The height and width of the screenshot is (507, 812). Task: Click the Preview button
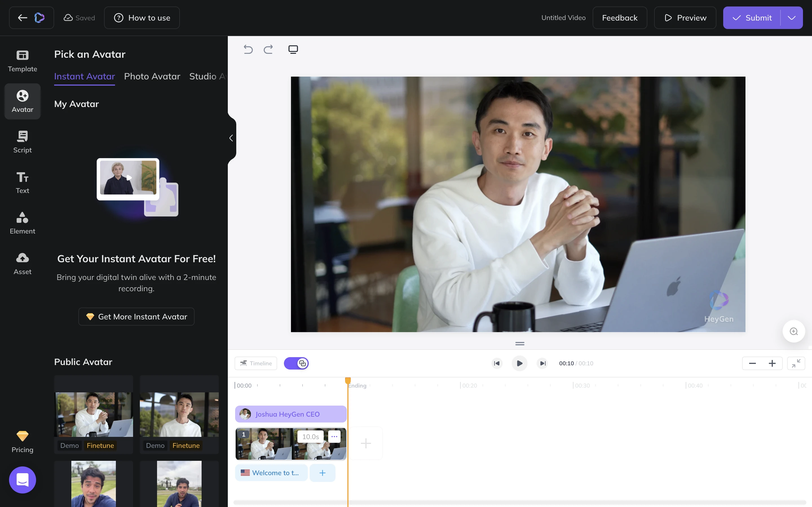(x=685, y=18)
